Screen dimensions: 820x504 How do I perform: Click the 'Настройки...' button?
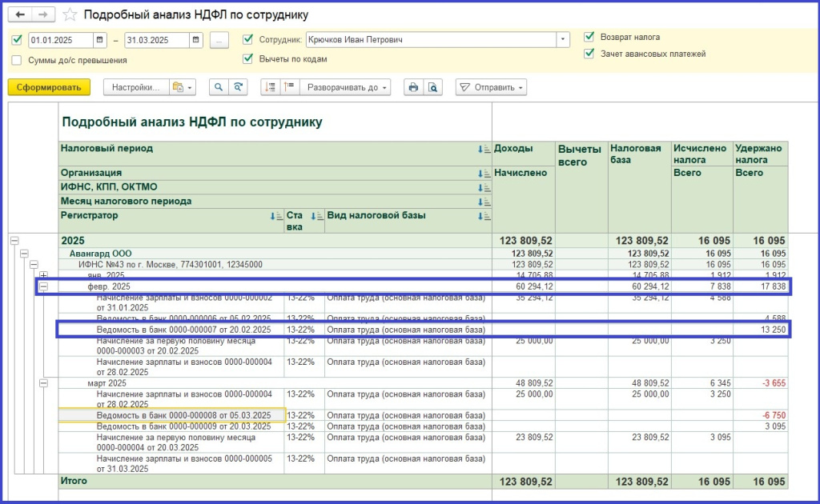click(x=135, y=87)
